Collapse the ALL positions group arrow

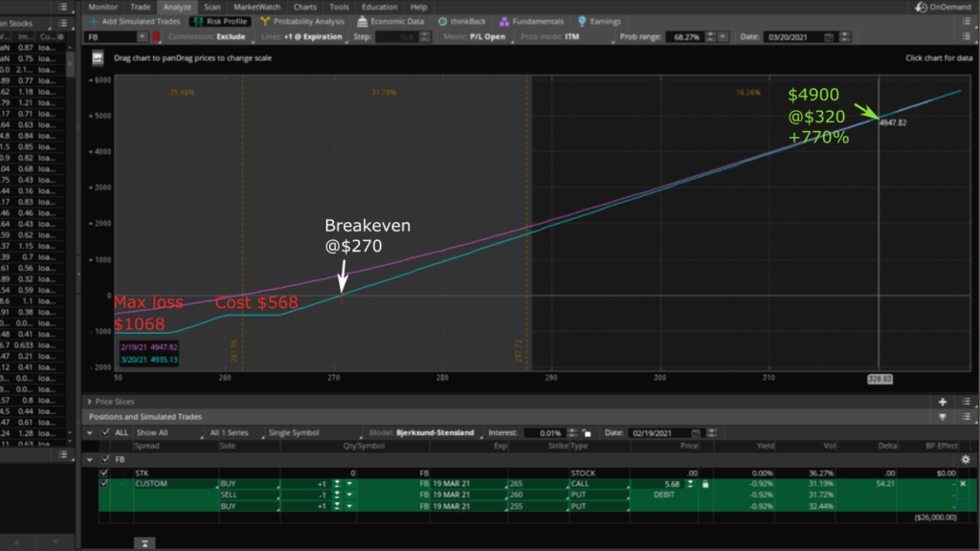click(x=90, y=432)
